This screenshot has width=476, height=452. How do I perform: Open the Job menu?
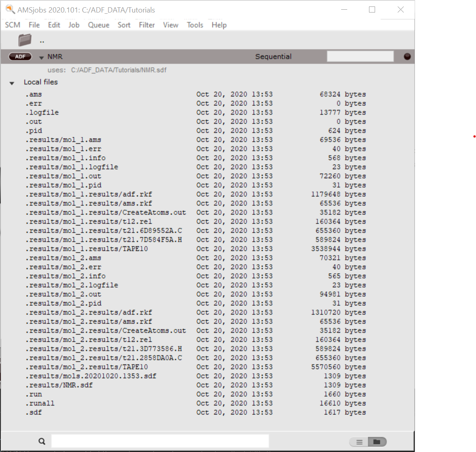74,25
